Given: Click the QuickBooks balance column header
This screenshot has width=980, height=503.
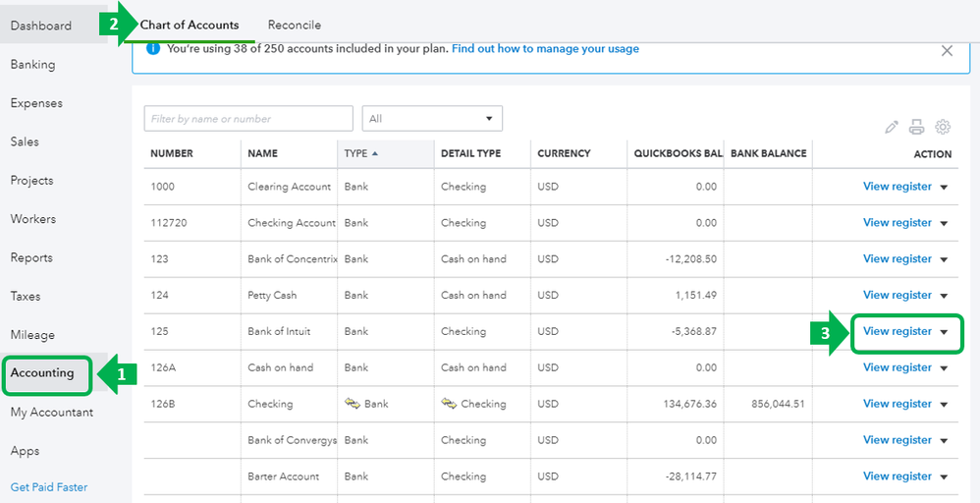Looking at the screenshot, I should (679, 154).
